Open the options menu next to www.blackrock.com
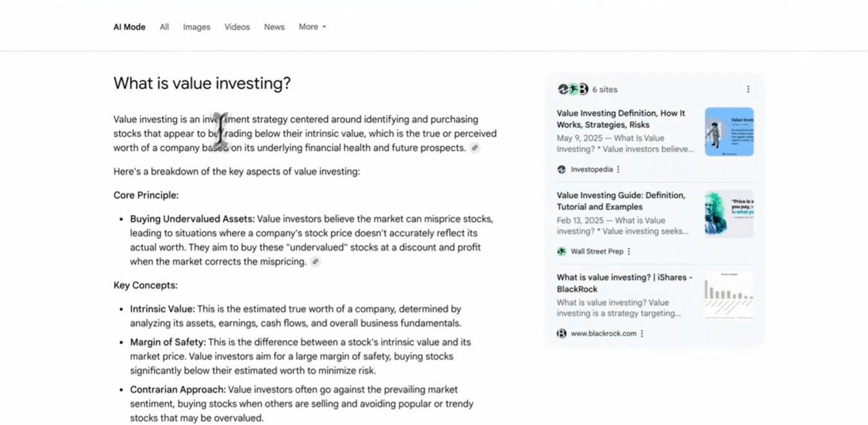The height and width of the screenshot is (425, 868). pyautogui.click(x=642, y=334)
